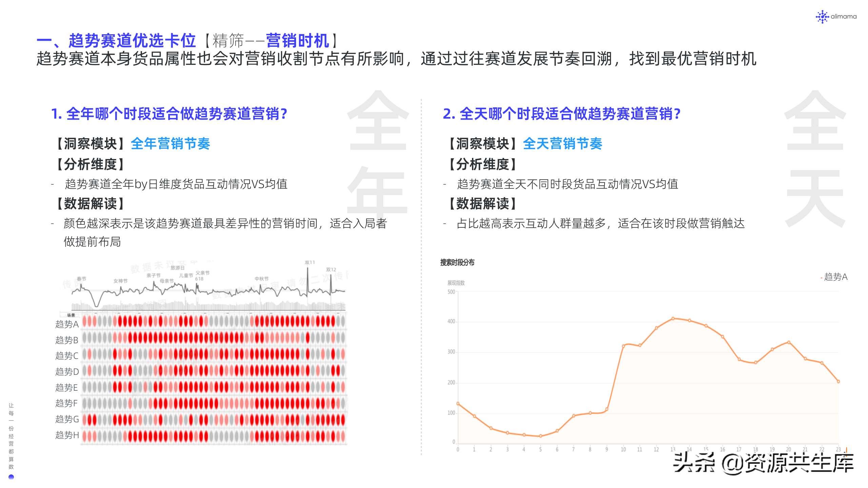Click the blue dot at bottom left
This screenshot has width=868, height=488.
11,477
